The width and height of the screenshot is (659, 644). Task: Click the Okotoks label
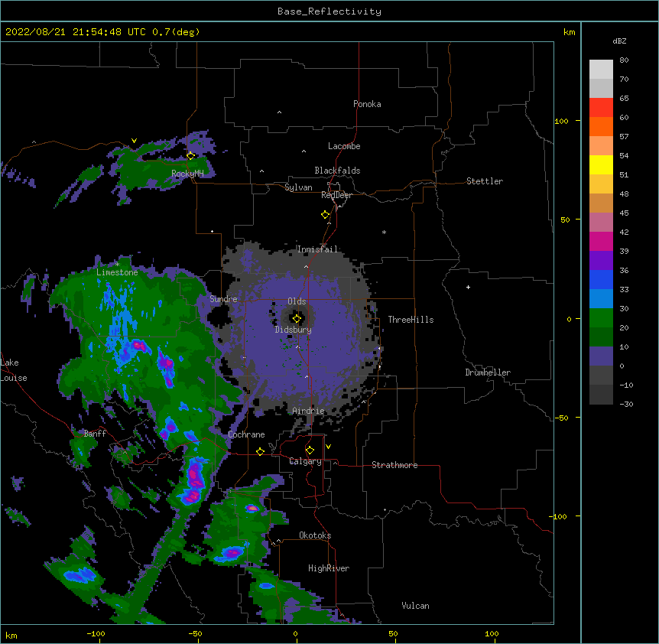[x=315, y=535]
